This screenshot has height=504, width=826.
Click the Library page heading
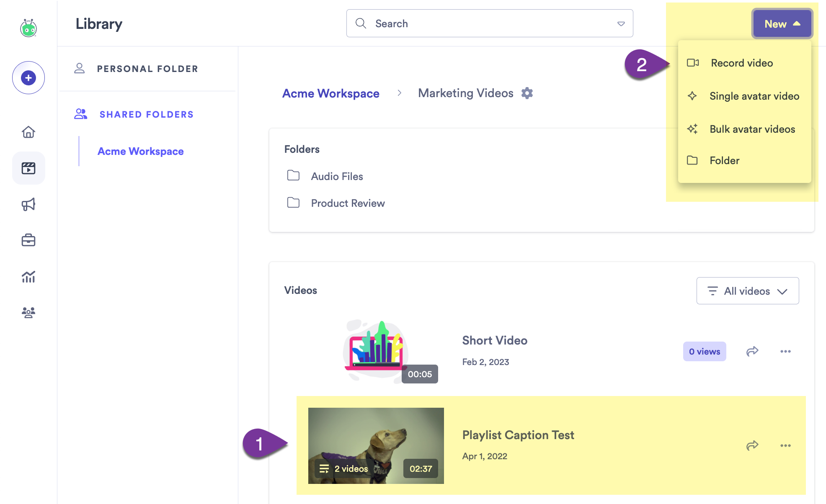pos(99,24)
